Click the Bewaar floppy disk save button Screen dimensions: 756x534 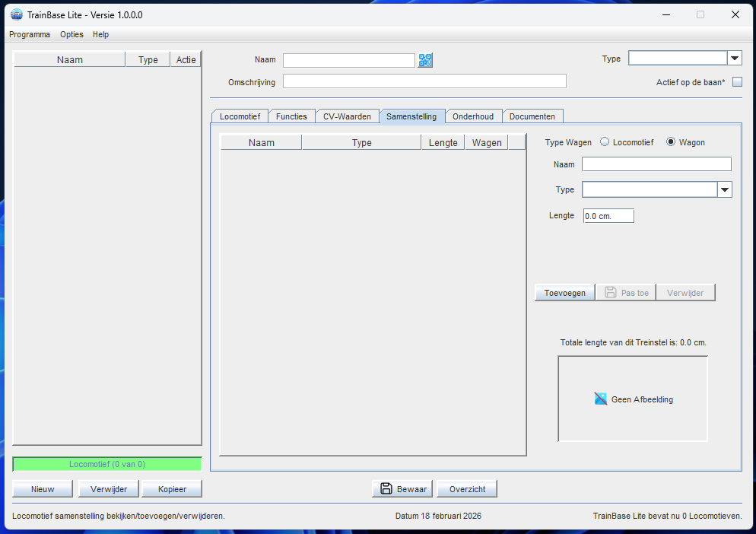402,488
